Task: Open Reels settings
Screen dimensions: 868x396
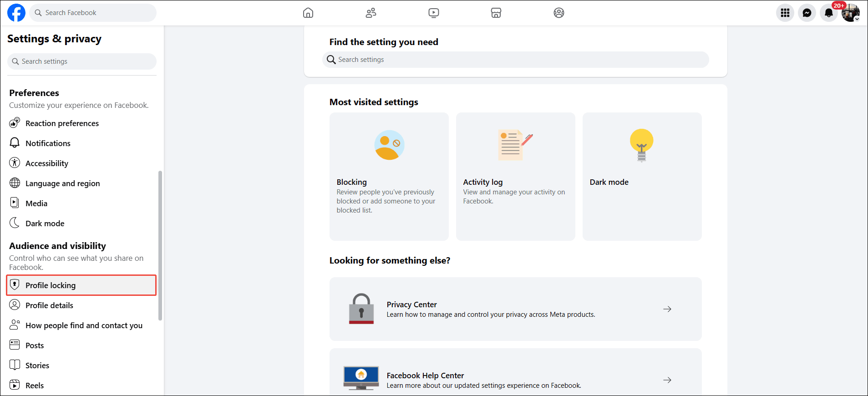Action: [82, 386]
